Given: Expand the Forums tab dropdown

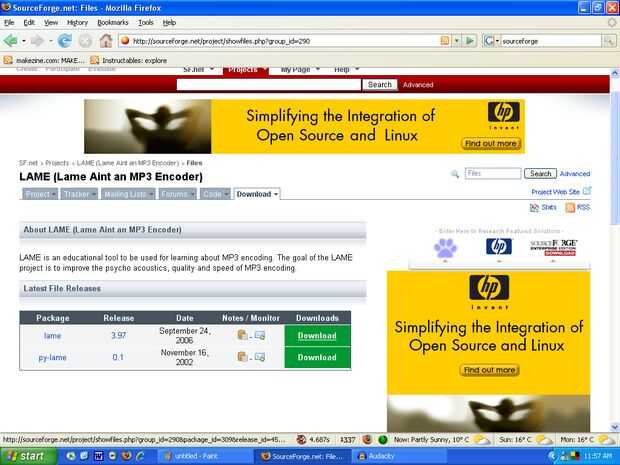Looking at the screenshot, I should [x=177, y=194].
